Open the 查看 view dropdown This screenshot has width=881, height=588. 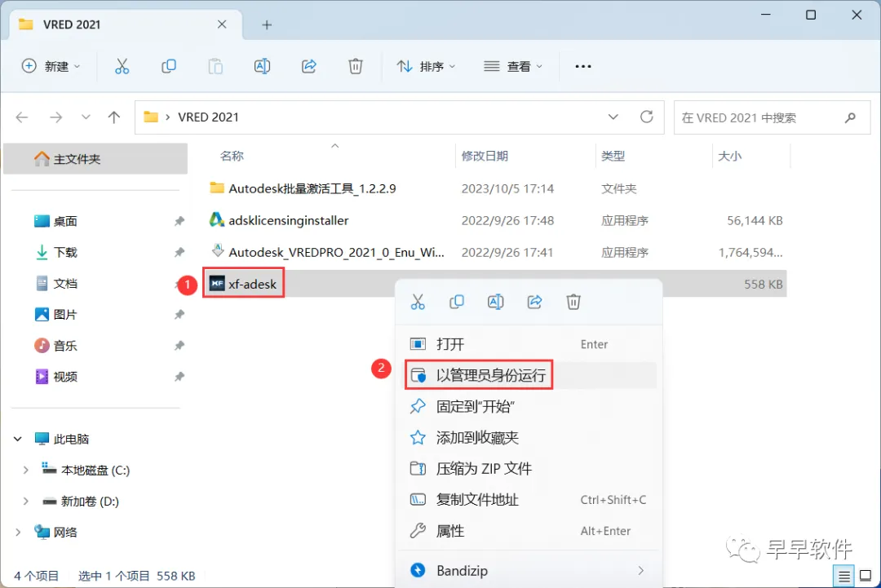point(513,66)
